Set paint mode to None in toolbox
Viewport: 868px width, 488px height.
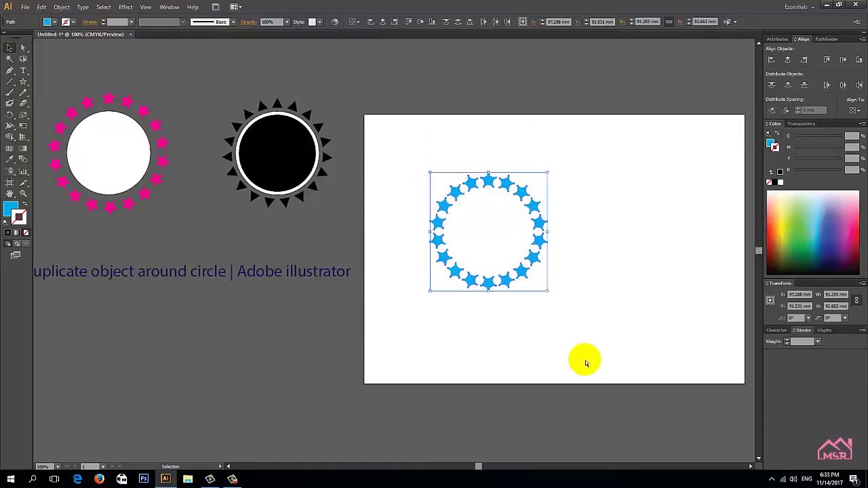point(26,232)
